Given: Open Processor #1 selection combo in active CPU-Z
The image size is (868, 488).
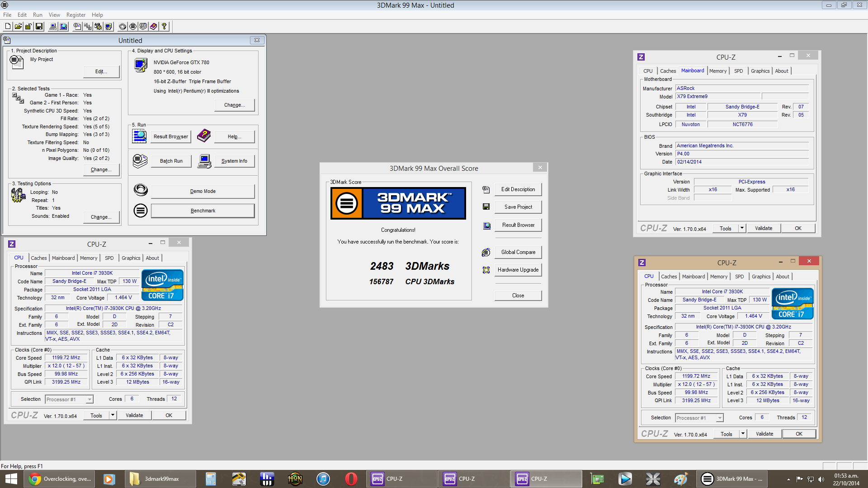Looking at the screenshot, I should click(699, 418).
